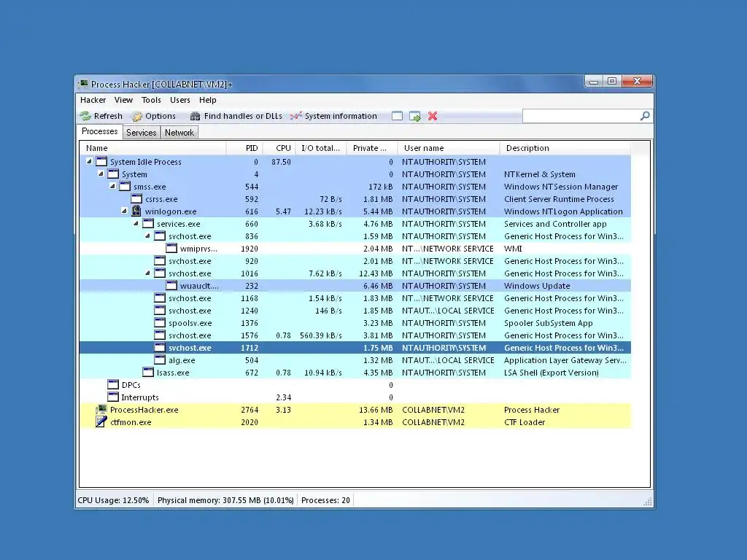Click the 'Processes: 20' status entry

pyautogui.click(x=325, y=500)
